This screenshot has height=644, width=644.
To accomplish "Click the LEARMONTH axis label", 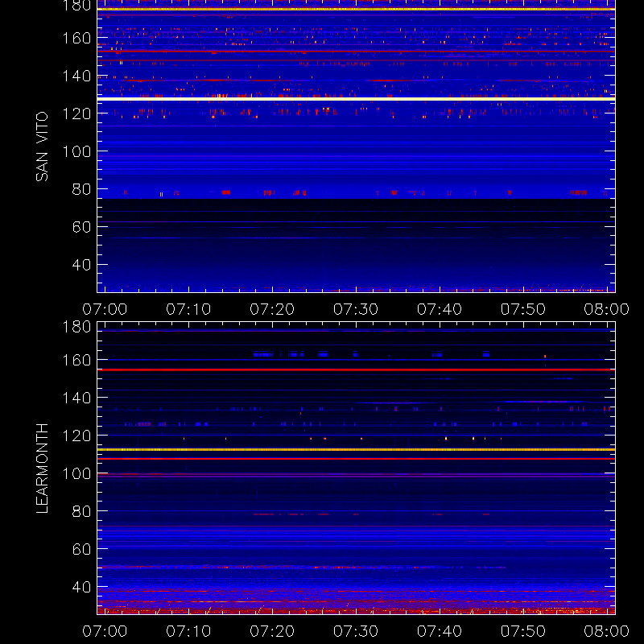I will tap(42, 469).
